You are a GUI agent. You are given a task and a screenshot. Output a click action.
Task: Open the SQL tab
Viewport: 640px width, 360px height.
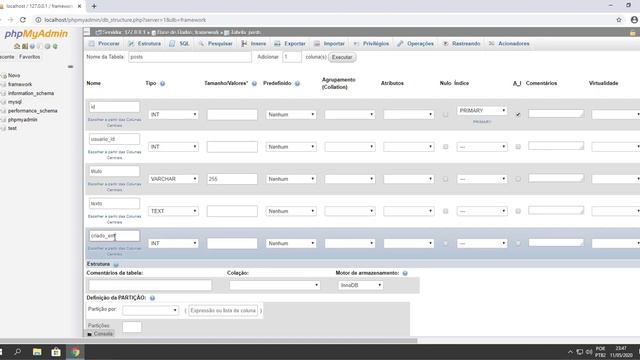click(180, 44)
